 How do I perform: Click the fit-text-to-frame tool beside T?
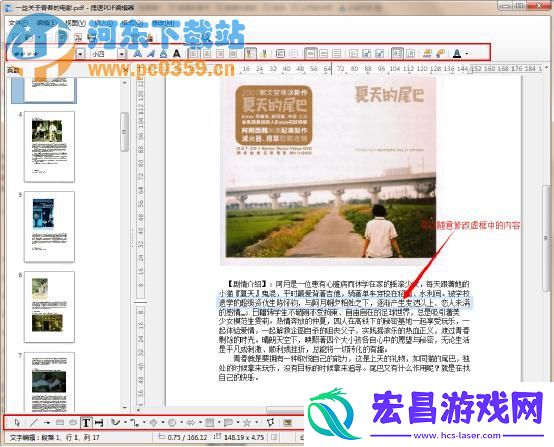click(99, 422)
